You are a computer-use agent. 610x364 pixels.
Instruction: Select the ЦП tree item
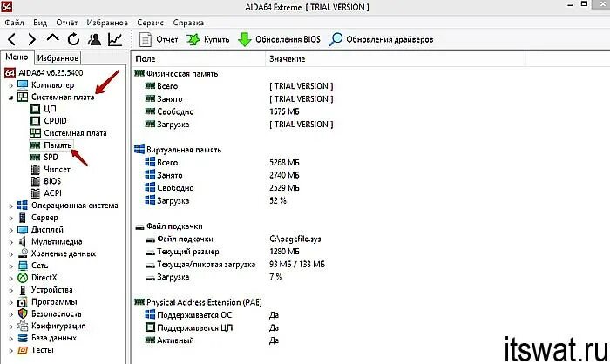pos(50,109)
